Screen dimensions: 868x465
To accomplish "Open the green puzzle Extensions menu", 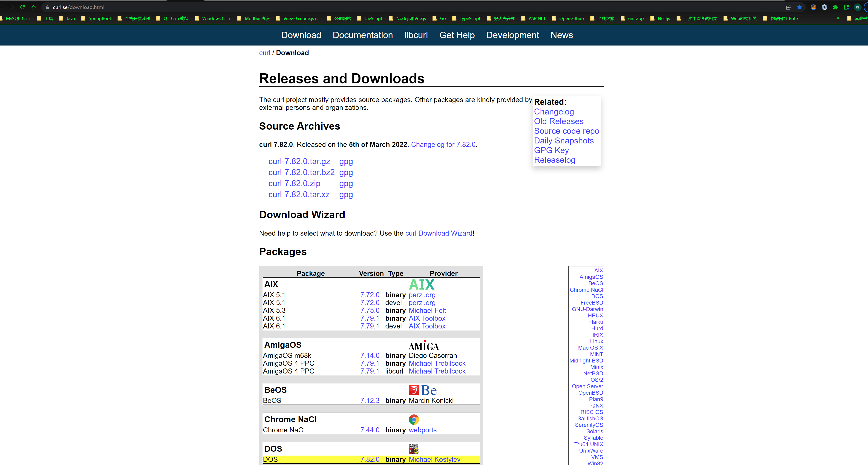I will point(835,7).
